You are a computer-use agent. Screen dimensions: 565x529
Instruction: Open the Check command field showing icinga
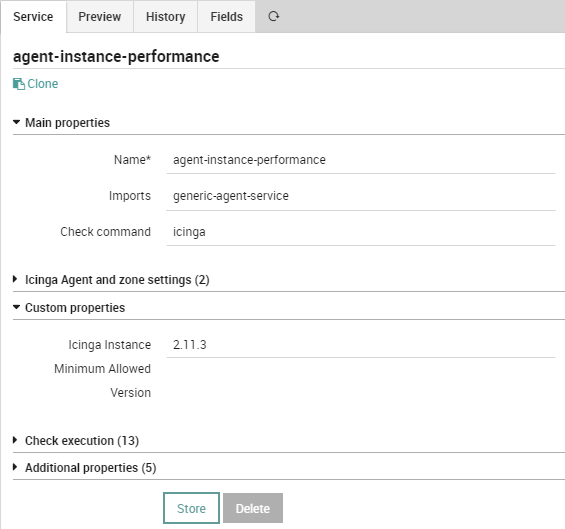[361, 232]
